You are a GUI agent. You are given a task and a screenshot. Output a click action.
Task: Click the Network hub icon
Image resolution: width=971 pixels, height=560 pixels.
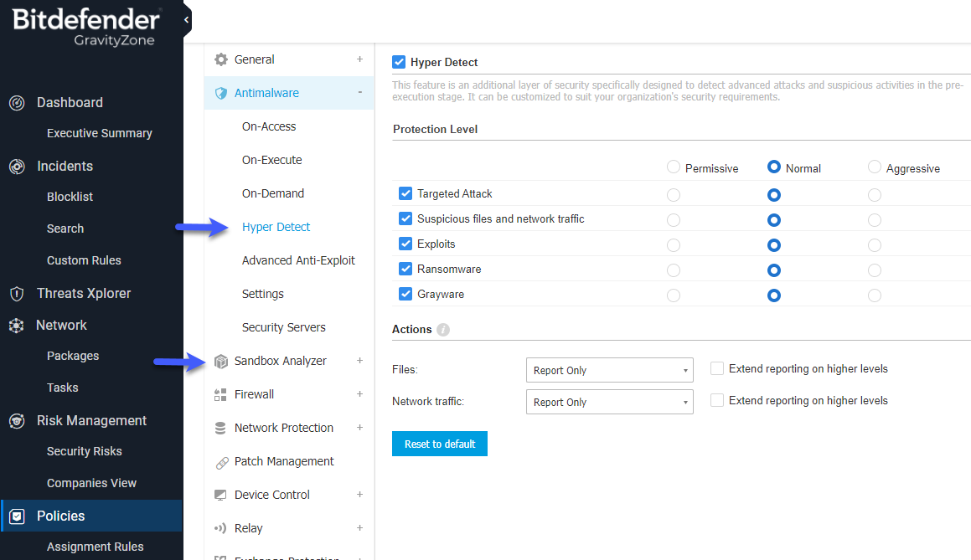coord(17,326)
